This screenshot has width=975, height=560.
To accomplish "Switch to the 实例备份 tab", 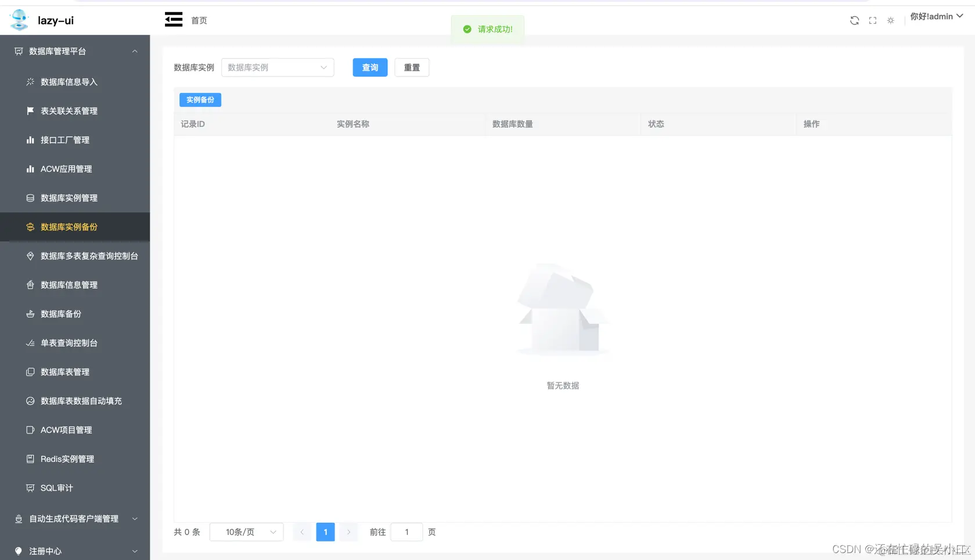I will 200,99.
